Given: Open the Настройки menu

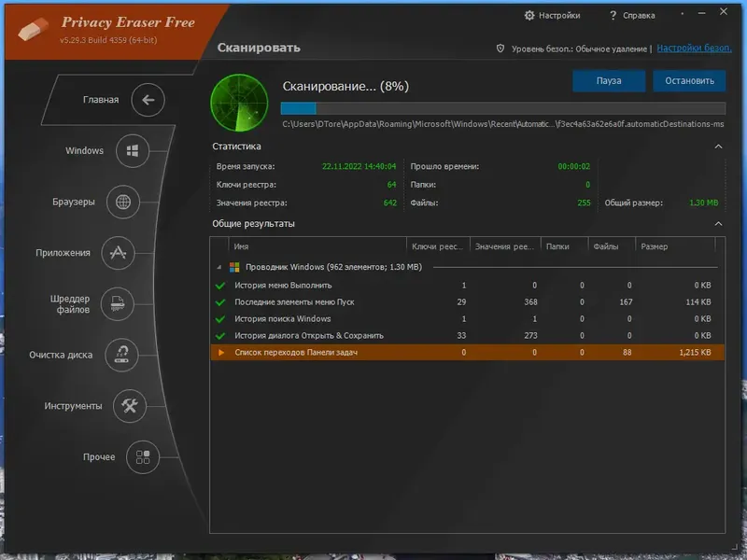Looking at the screenshot, I should 551,15.
